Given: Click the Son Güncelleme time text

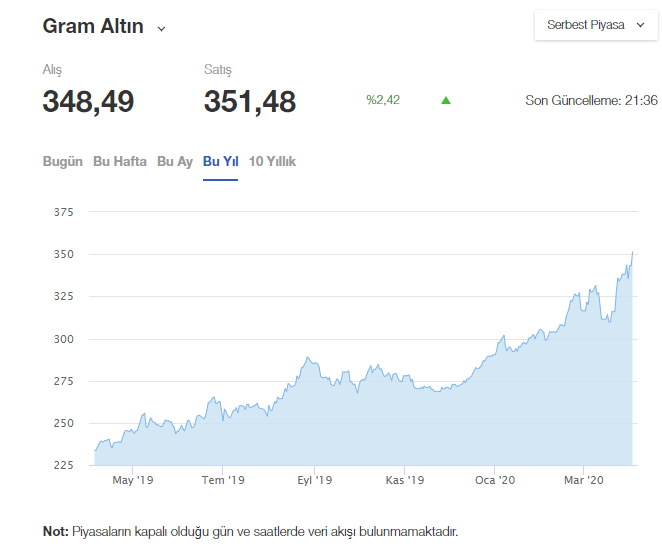Looking at the screenshot, I should [591, 100].
